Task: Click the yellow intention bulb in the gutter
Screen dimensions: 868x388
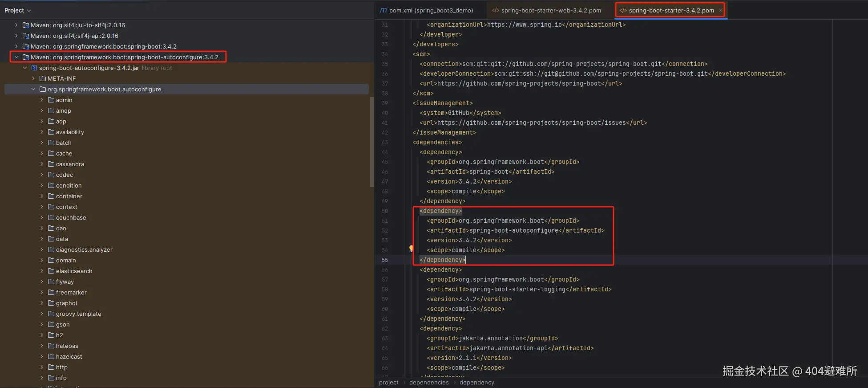Action: coord(411,248)
